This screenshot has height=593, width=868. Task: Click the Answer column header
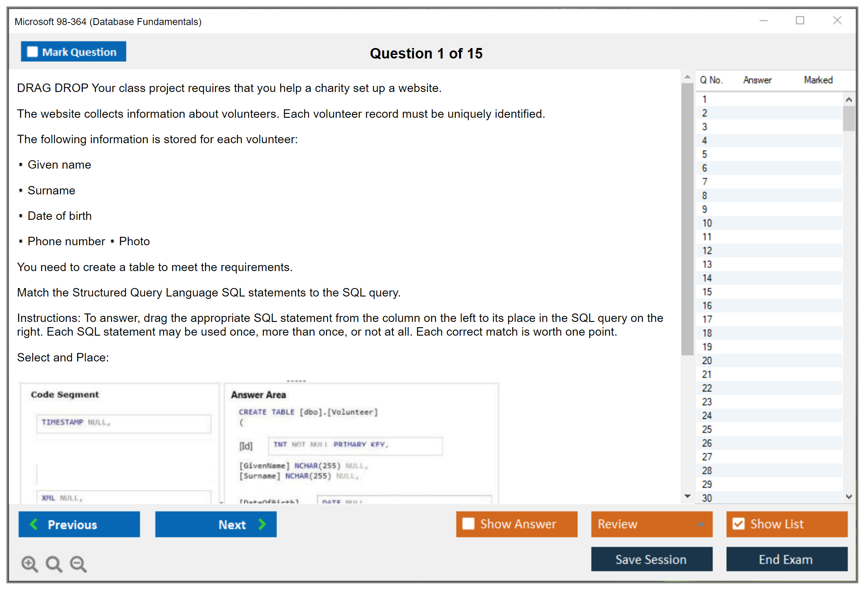point(757,80)
